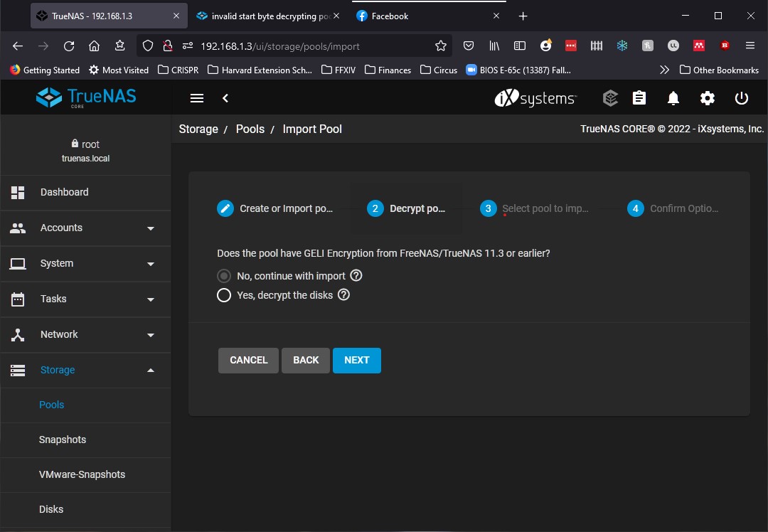This screenshot has height=532, width=768.
Task: Open the alerts bell icon
Action: coord(673,98)
